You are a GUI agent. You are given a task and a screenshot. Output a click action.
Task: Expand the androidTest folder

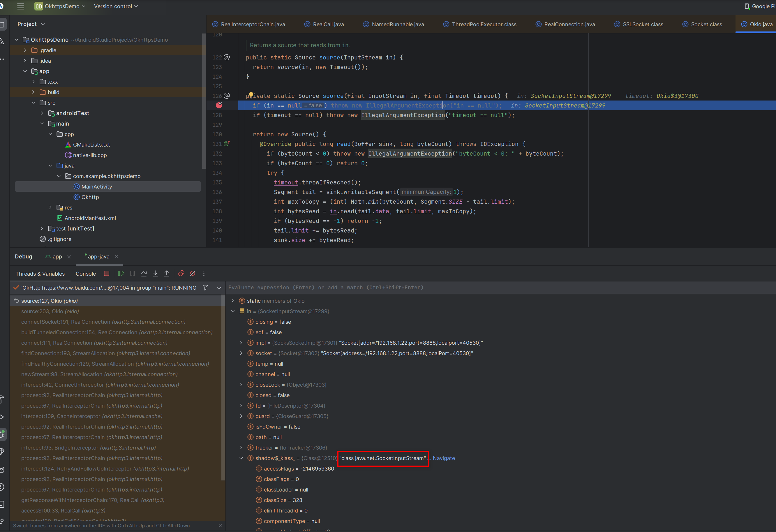(42, 113)
